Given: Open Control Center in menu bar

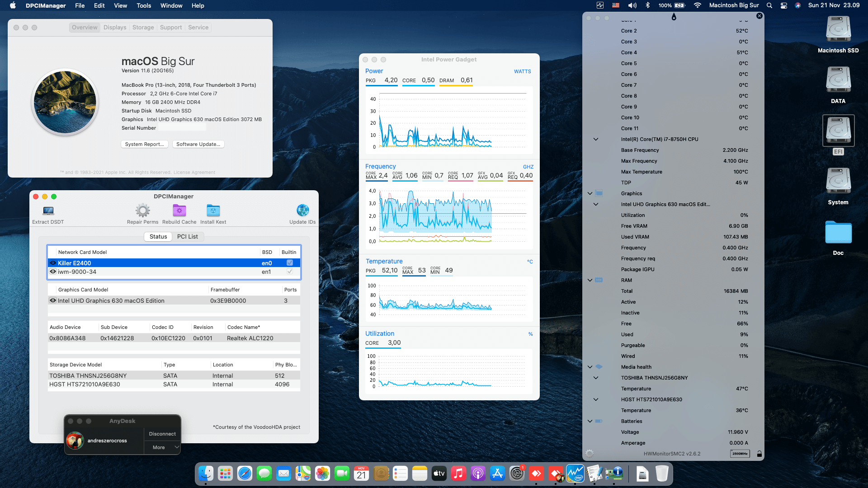Looking at the screenshot, I should [x=784, y=5].
